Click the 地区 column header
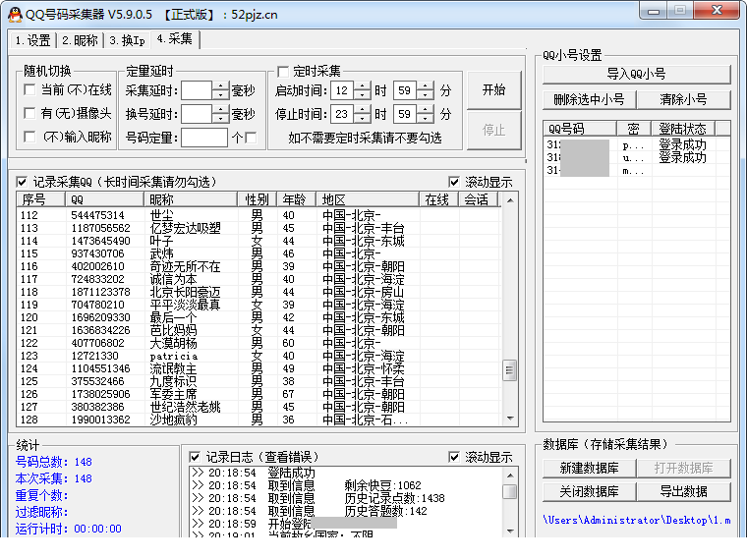 click(368, 199)
